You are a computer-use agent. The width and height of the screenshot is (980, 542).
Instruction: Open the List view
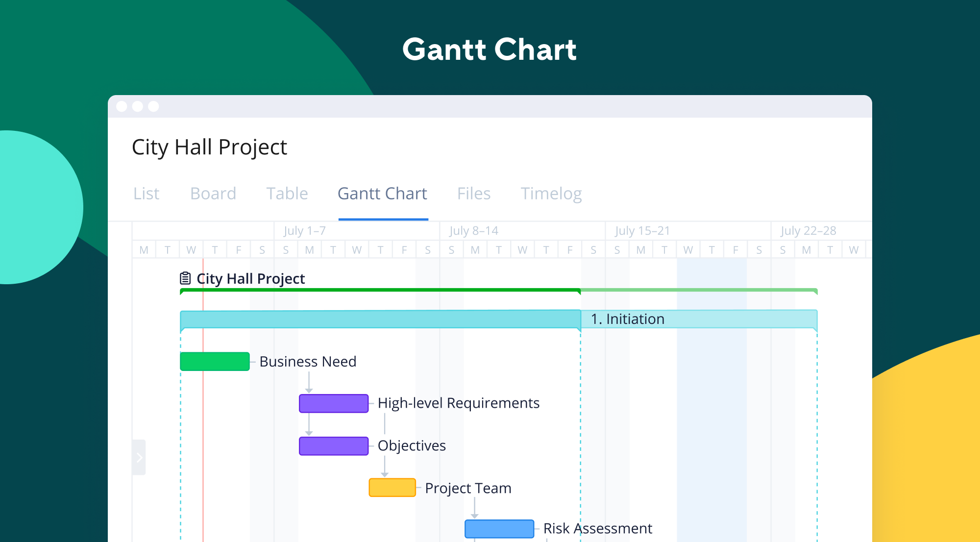146,194
